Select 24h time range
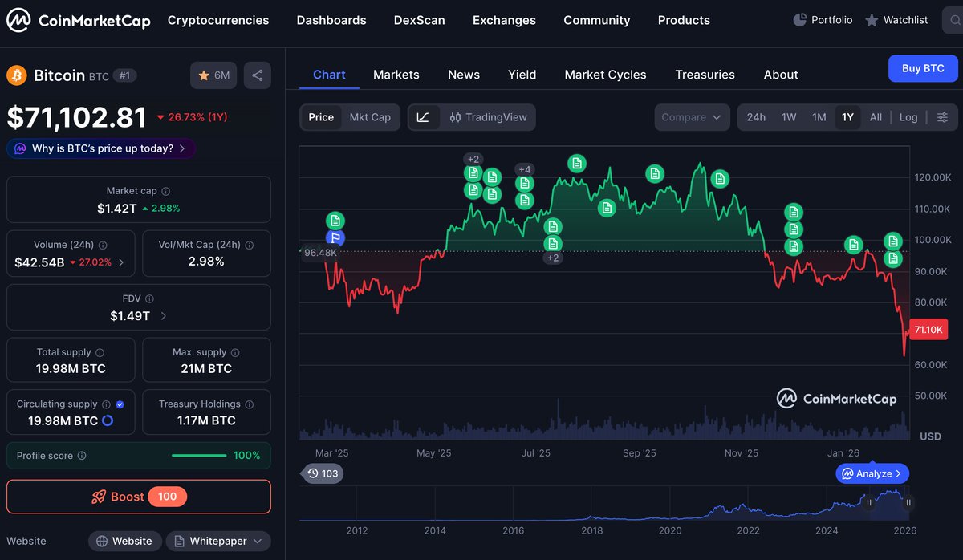 coord(756,117)
